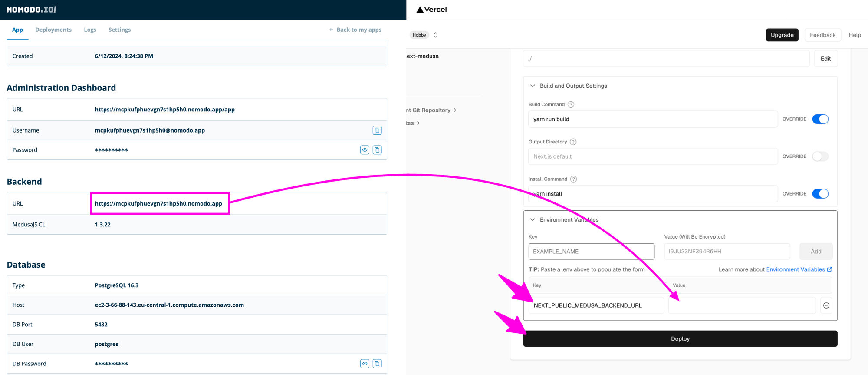
Task: Click the Upgrade button in Vercel
Action: click(782, 35)
